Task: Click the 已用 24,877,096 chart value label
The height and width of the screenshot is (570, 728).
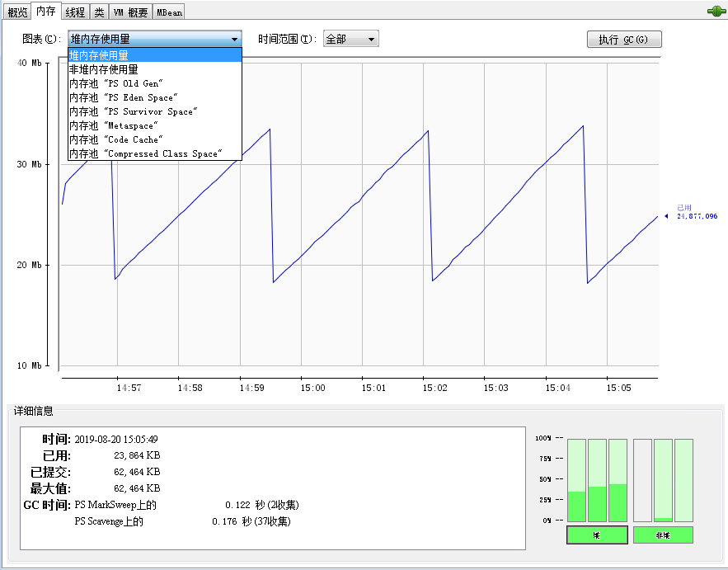Action: point(697,212)
